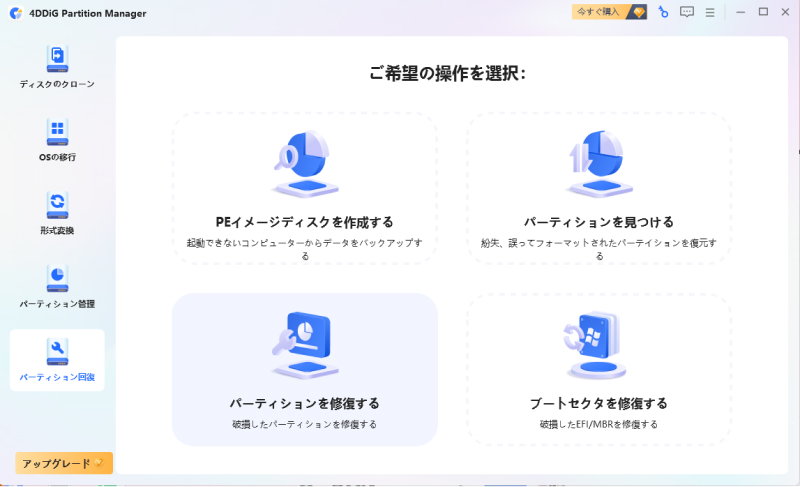Select the パーティションを修復する title
Image resolution: width=800 pixels, height=487 pixels.
click(305, 403)
